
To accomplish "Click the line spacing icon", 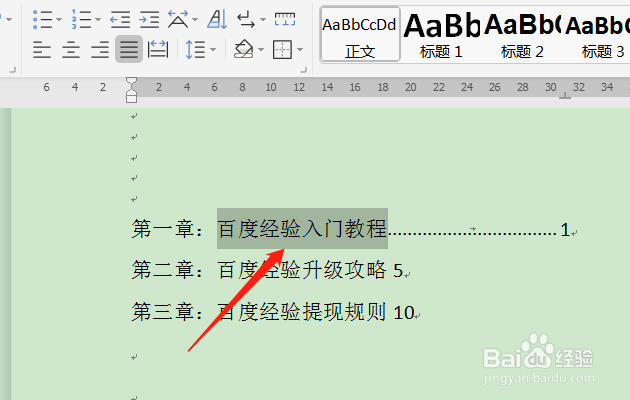I will [x=195, y=49].
